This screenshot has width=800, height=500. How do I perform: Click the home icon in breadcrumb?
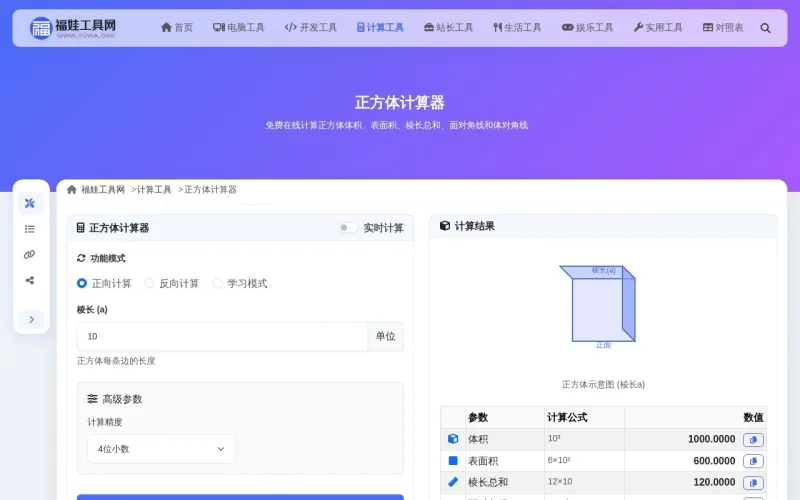pos(71,190)
